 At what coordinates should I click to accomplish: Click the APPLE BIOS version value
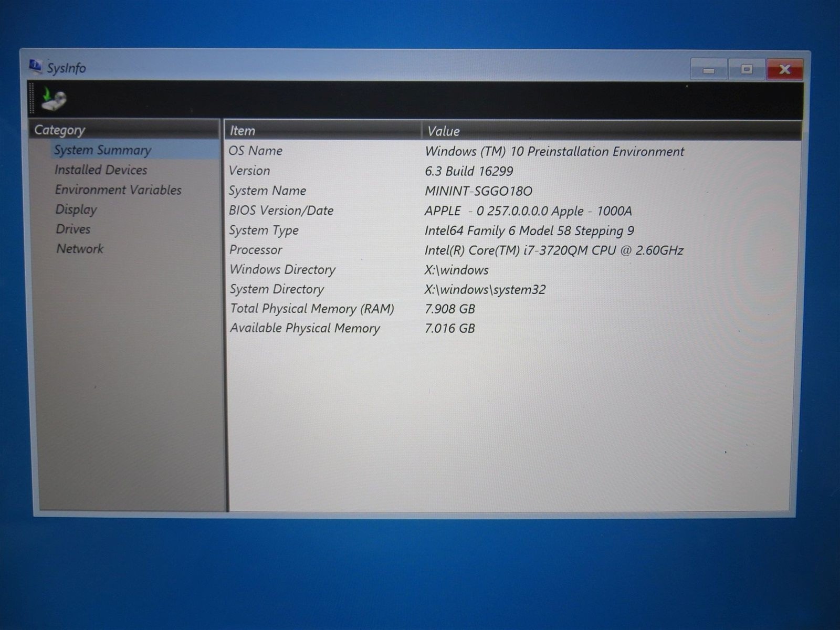(x=528, y=211)
